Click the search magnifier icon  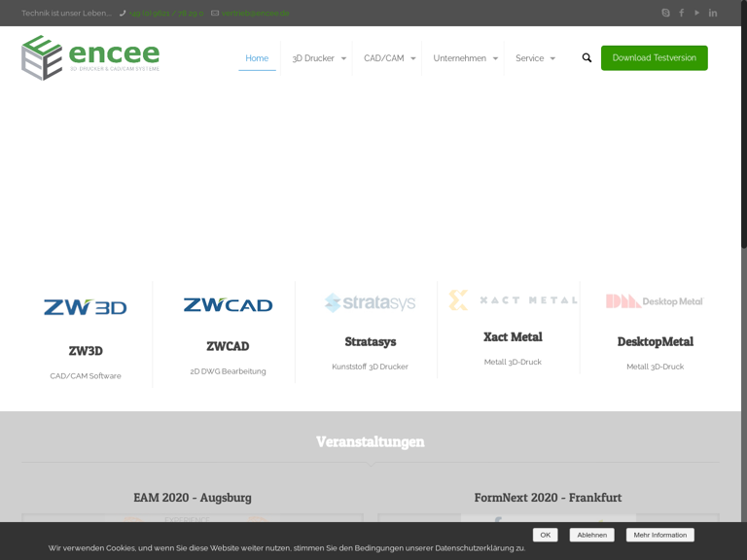coord(587,57)
